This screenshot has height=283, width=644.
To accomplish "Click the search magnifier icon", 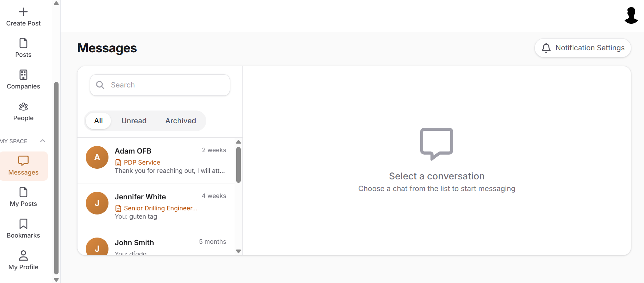I will pyautogui.click(x=100, y=85).
